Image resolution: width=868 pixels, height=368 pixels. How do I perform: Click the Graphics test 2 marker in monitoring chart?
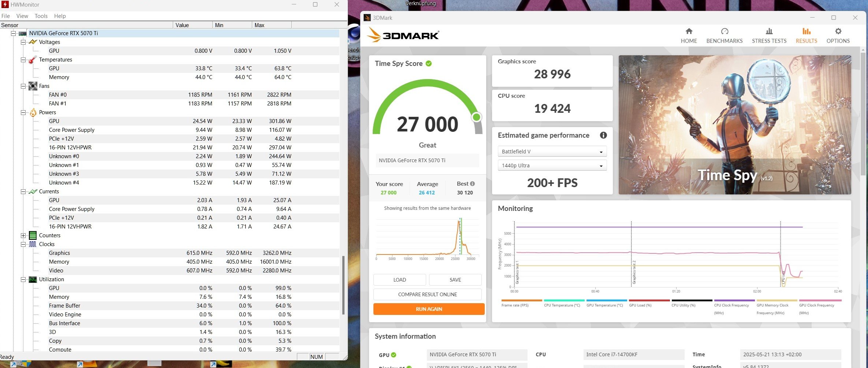(x=634, y=272)
